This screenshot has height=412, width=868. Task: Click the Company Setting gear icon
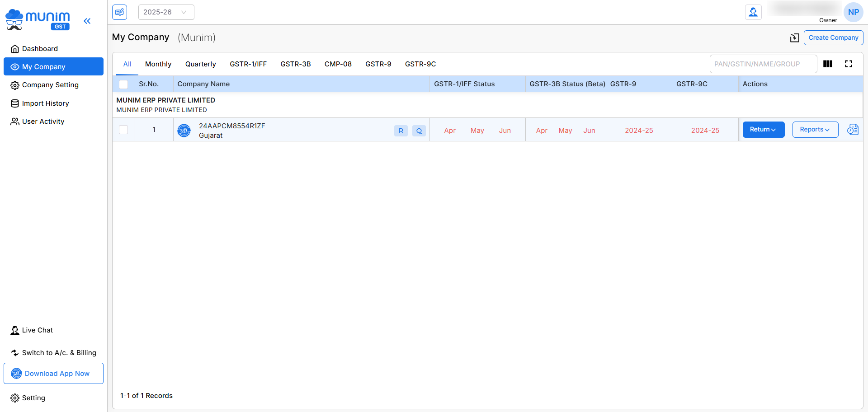[x=15, y=85]
